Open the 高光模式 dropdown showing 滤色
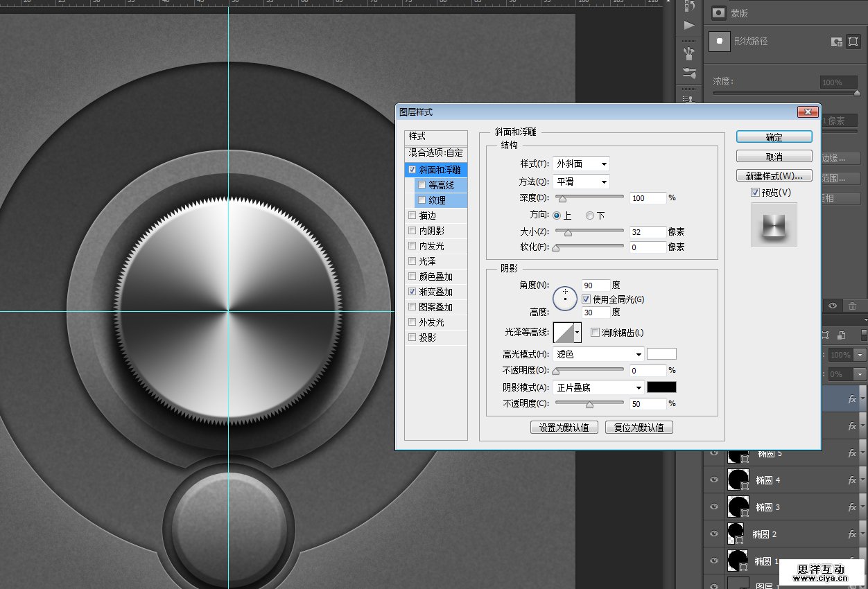Viewport: 868px width, 589px height. [598, 354]
